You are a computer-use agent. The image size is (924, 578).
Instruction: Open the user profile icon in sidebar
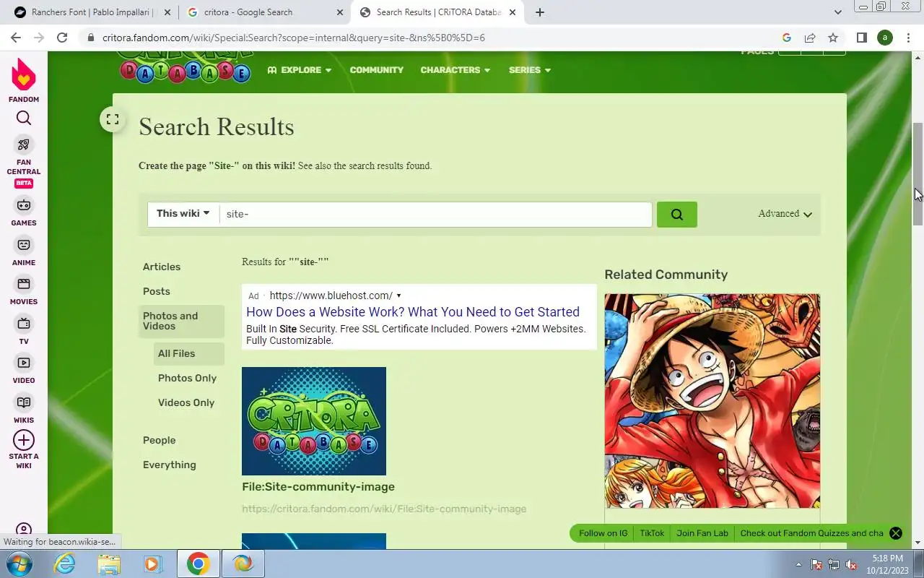(x=24, y=530)
